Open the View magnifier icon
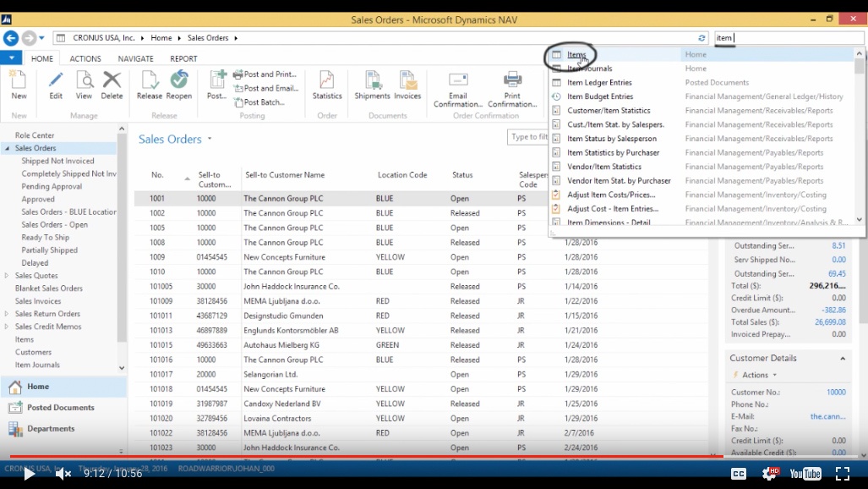 (85, 80)
